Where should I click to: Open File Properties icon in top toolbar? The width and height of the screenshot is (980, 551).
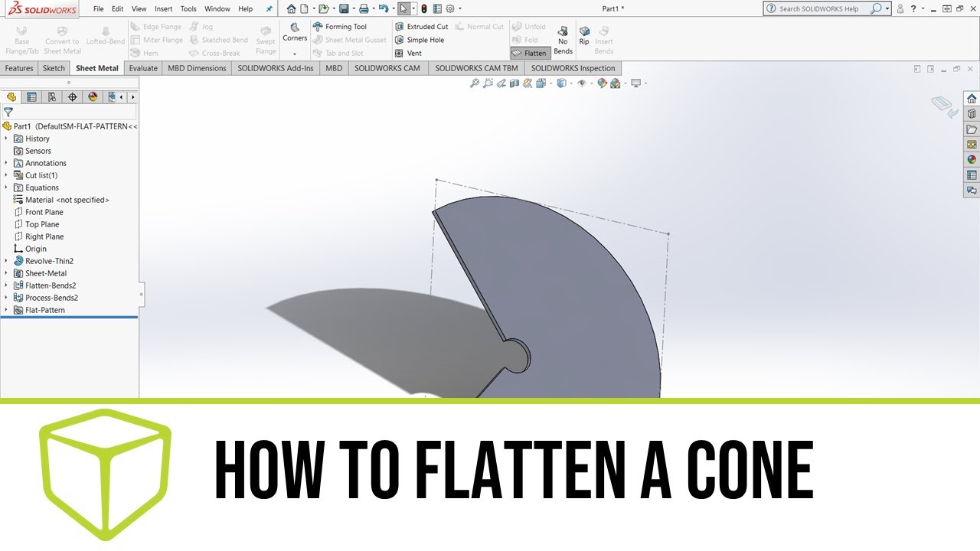tap(437, 9)
